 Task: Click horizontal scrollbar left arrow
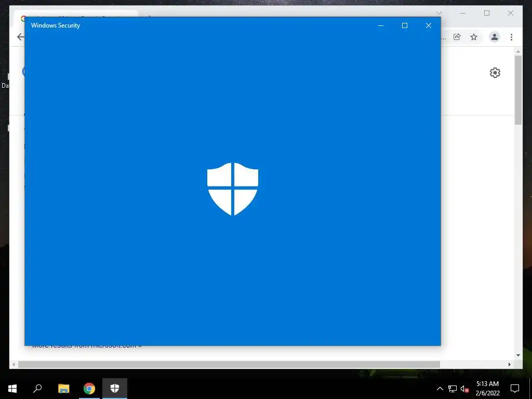14,364
